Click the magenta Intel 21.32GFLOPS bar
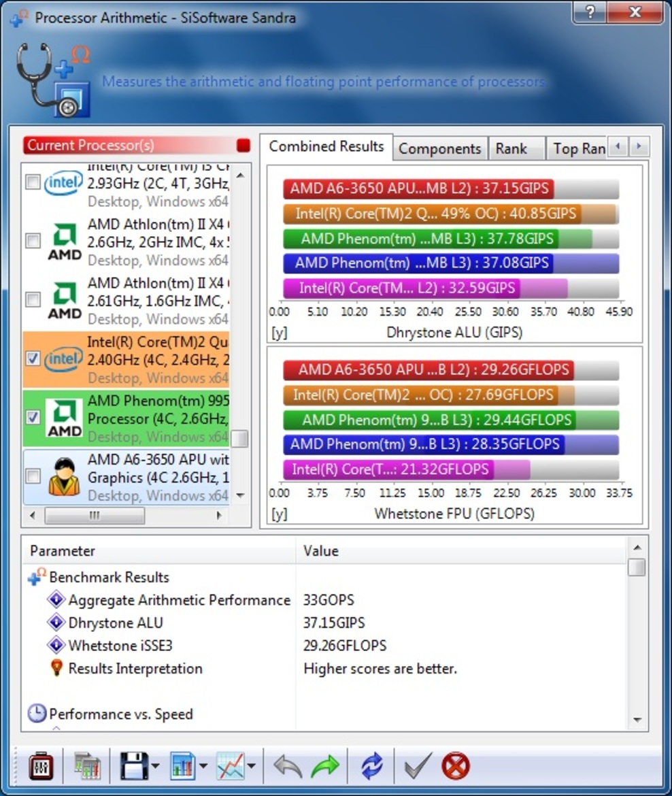The width and height of the screenshot is (672, 796). 389,469
